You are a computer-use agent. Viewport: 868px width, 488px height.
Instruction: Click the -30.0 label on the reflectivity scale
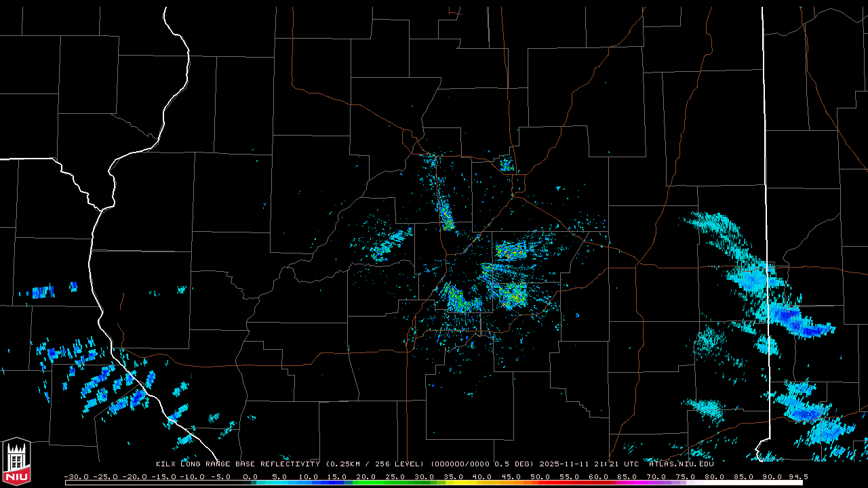coord(76,477)
